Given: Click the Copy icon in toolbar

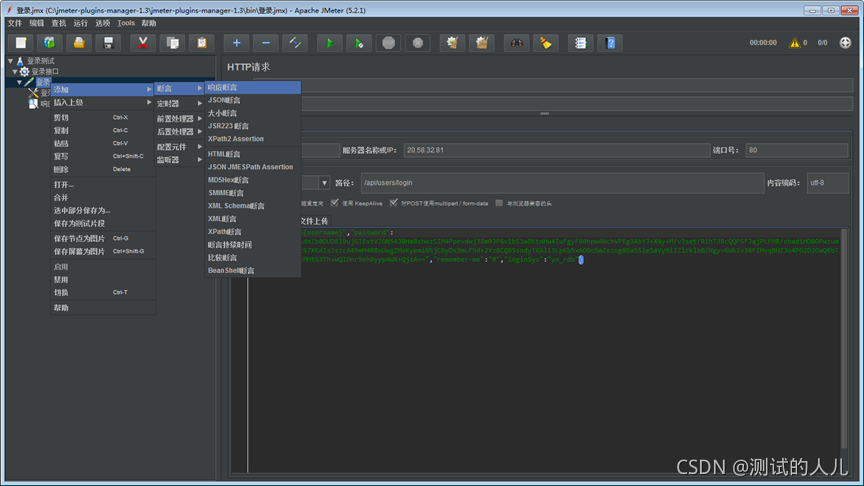Looking at the screenshot, I should click(x=172, y=43).
